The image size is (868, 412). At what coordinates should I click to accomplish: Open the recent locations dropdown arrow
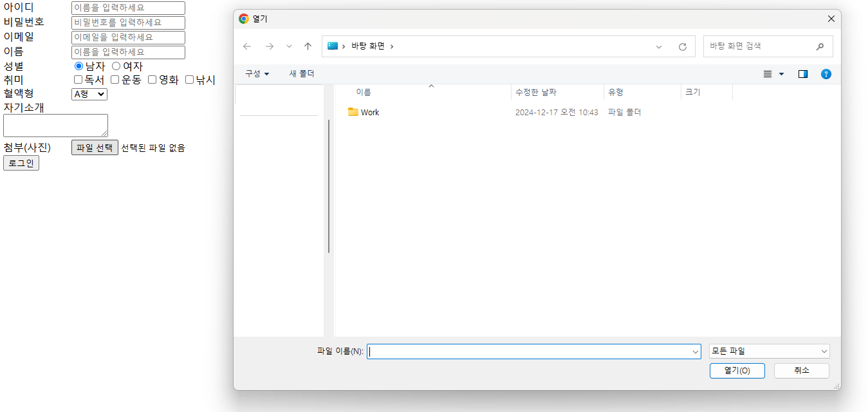pos(289,46)
